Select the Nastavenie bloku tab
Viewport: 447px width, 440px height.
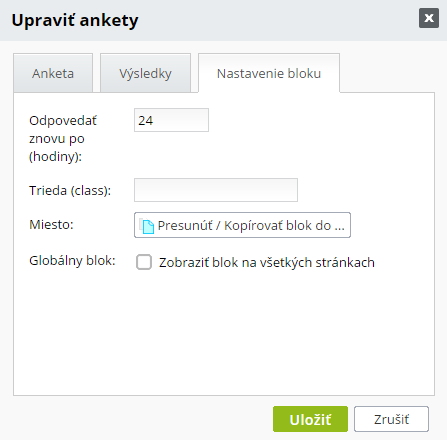click(x=269, y=73)
